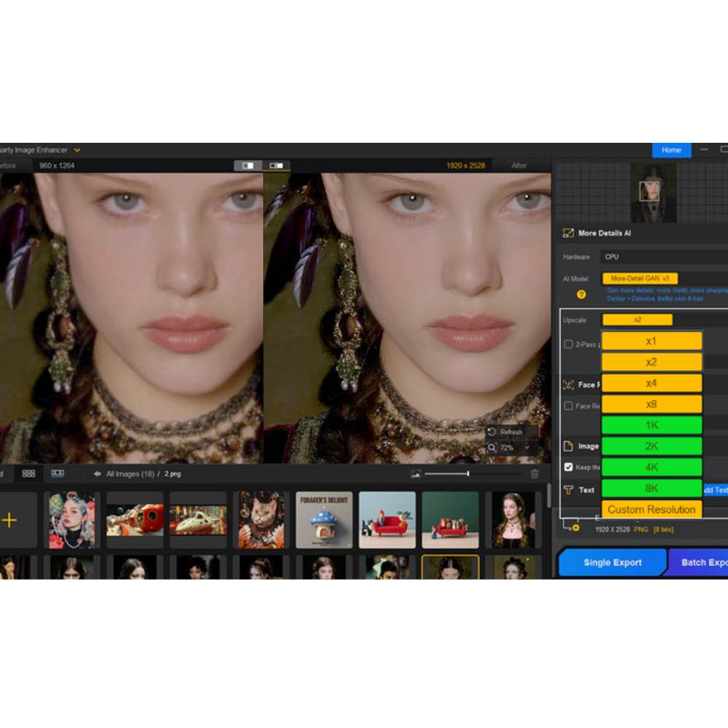Select the split compare view icon
The height and width of the screenshot is (728, 728).
coord(277,165)
